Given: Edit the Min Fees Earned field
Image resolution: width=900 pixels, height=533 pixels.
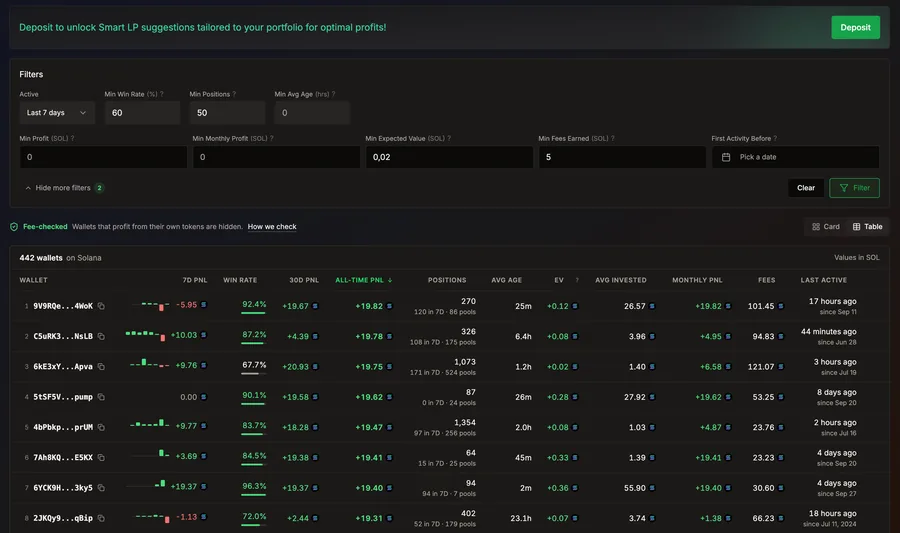Looking at the screenshot, I should tap(622, 157).
